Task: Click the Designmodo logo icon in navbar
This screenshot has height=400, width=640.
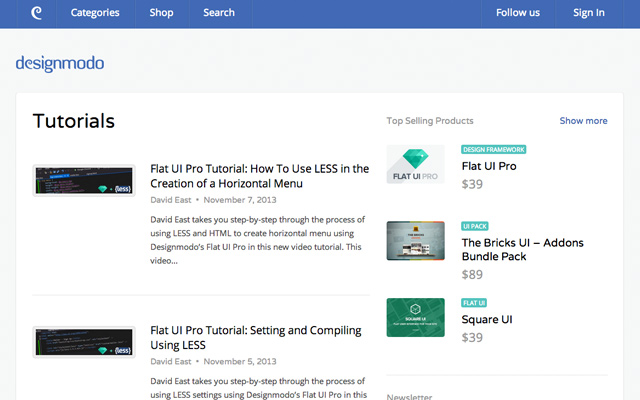Action: pos(36,13)
